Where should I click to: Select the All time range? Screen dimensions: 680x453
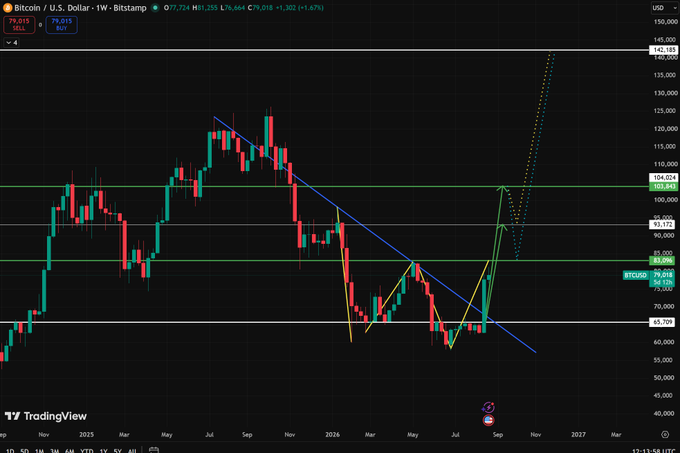point(132,450)
